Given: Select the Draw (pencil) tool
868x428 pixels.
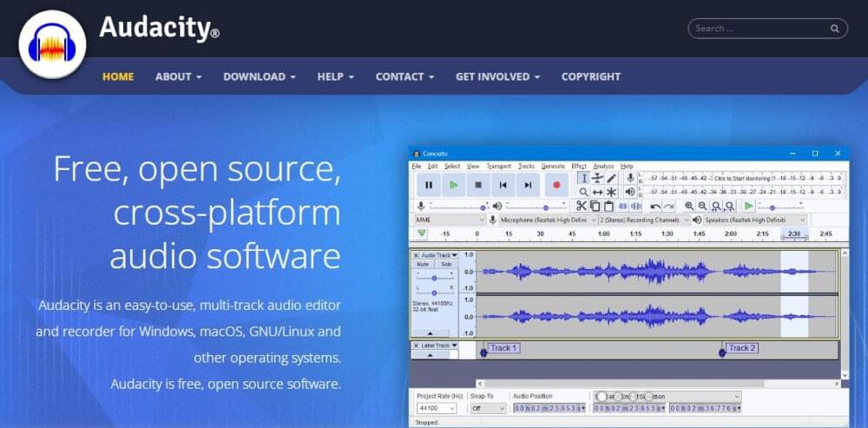Looking at the screenshot, I should pos(611,178).
